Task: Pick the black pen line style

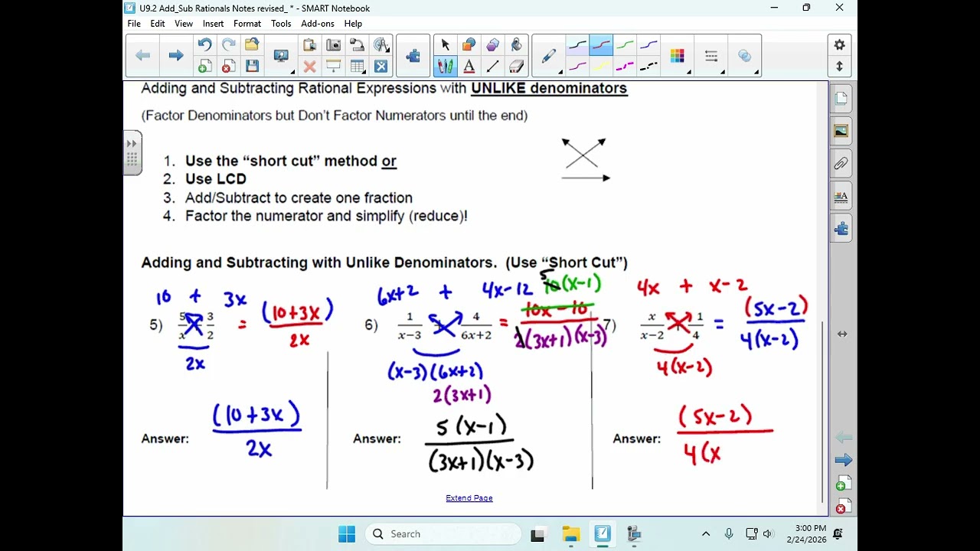Action: tap(577, 45)
